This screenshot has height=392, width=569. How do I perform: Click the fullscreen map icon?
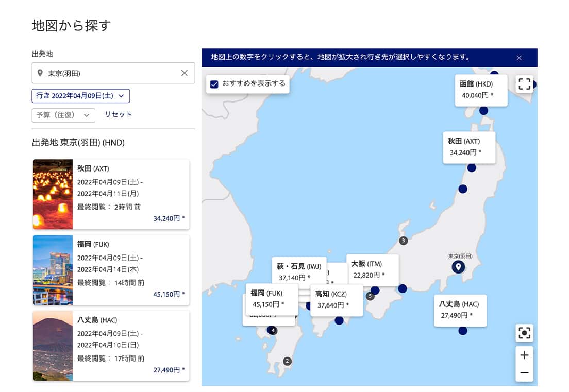pos(524,84)
